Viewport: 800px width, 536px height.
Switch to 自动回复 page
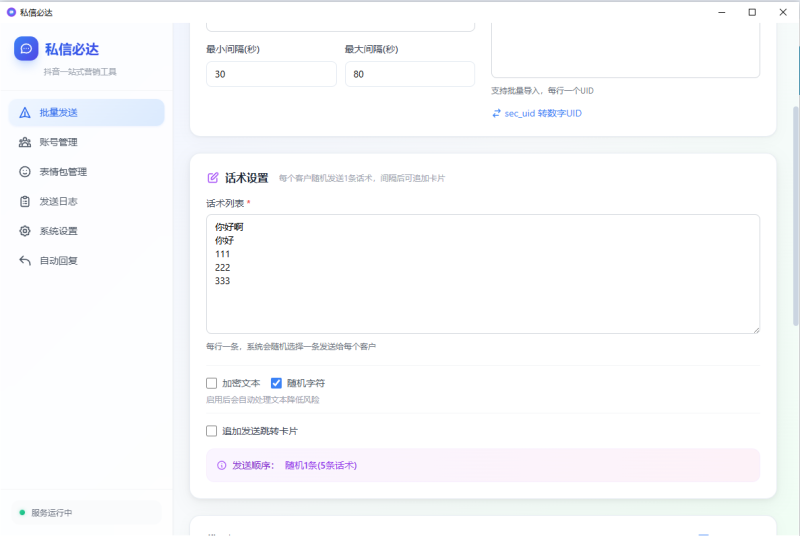click(86, 261)
